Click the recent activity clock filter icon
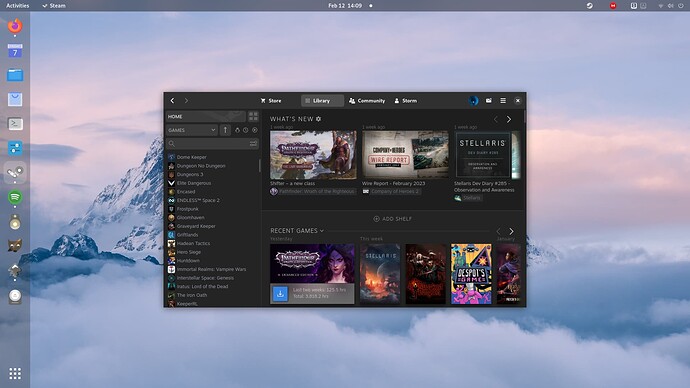690x388 pixels. [246, 130]
